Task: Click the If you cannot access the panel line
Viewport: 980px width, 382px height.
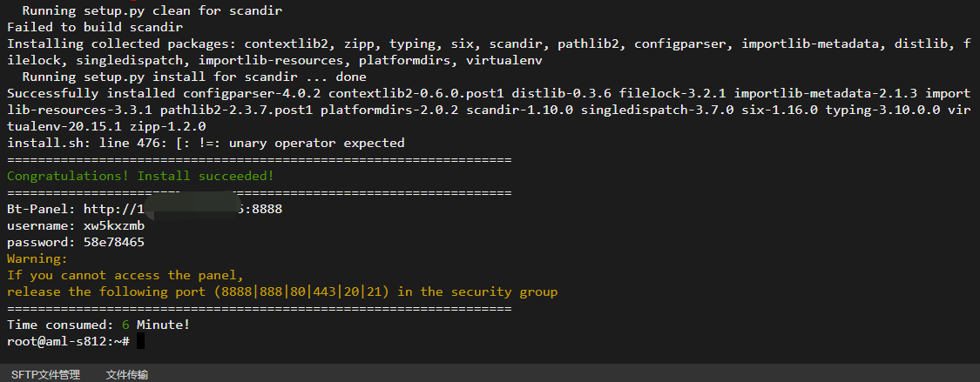Action: pyautogui.click(x=125, y=275)
